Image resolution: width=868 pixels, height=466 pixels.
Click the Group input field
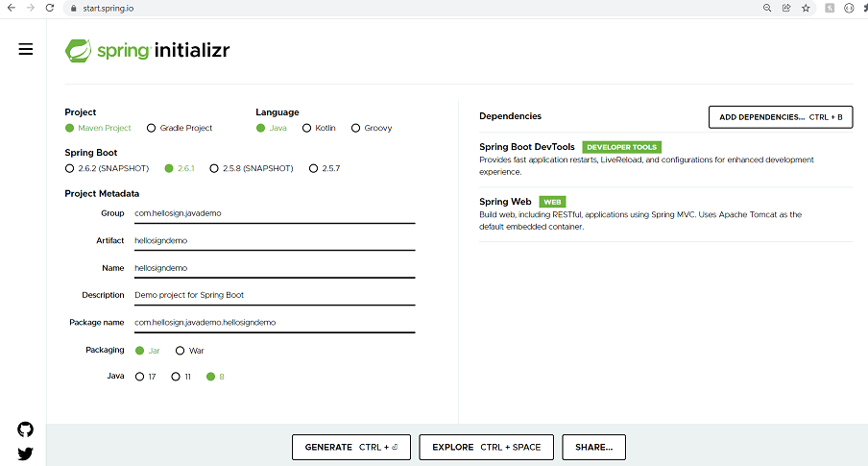tap(275, 213)
